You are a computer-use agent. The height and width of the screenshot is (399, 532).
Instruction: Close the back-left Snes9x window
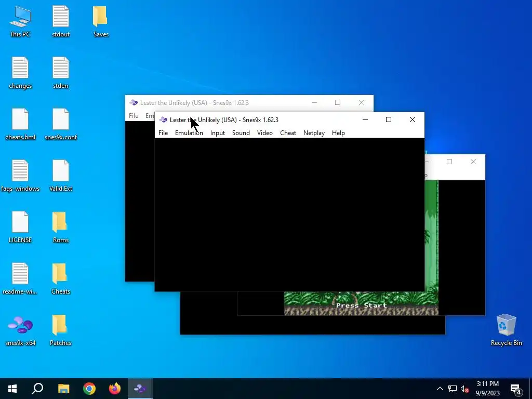[x=362, y=102]
